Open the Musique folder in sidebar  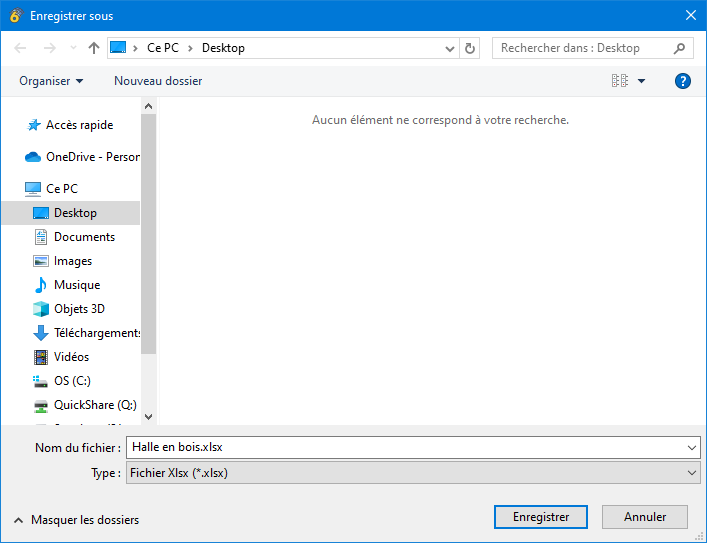[77, 285]
